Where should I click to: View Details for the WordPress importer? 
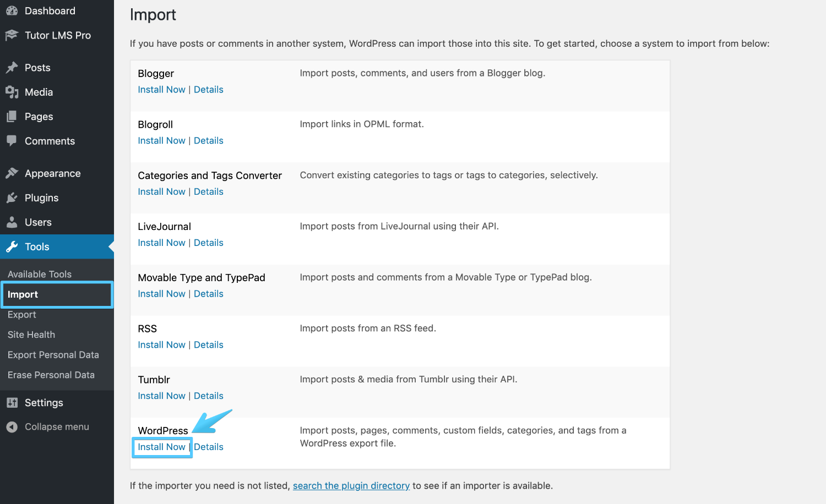(x=209, y=447)
